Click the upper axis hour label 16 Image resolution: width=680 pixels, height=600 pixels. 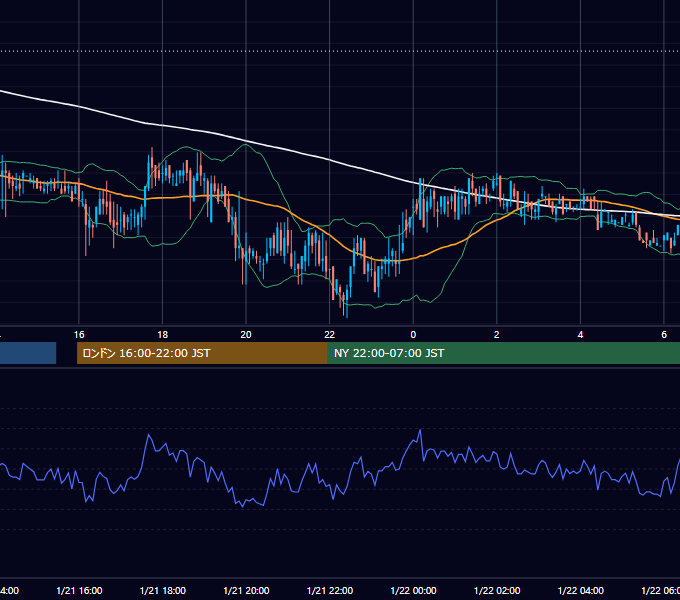[x=79, y=335]
